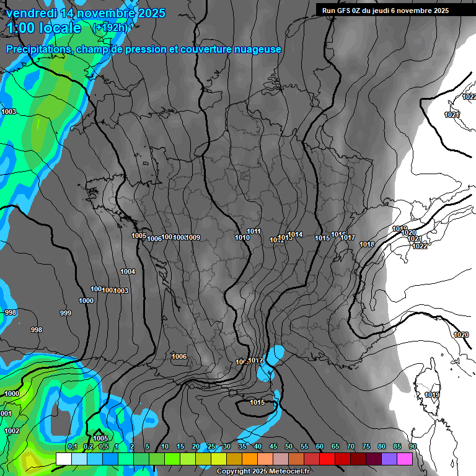Click the 1018 pressure label
Image resolution: width=476 pixels, height=476 pixels.
point(367,244)
